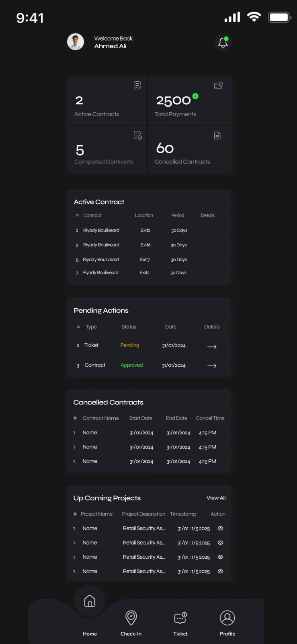The image size is (297, 644).
Task: Click the Cancelled Contracts section heading
Action: 108,402
